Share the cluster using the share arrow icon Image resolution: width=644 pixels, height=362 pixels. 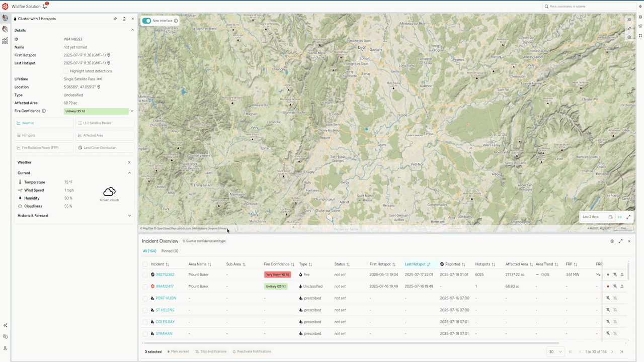point(115,19)
